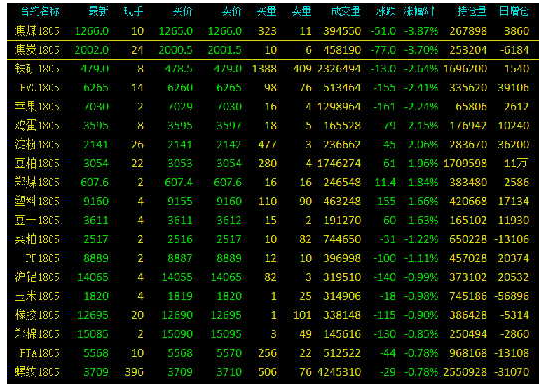The height and width of the screenshot is (389, 546).
Task: Click the 成交量 column header
Action: 345,12
